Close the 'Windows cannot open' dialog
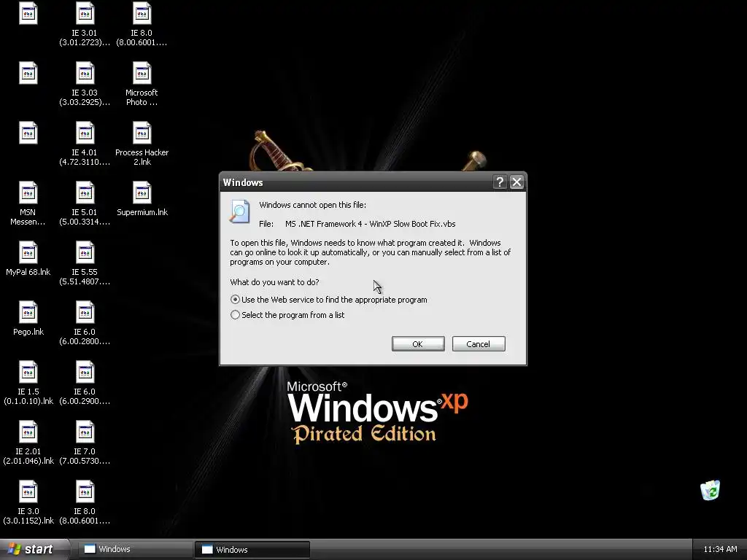The image size is (747, 560). point(517,182)
